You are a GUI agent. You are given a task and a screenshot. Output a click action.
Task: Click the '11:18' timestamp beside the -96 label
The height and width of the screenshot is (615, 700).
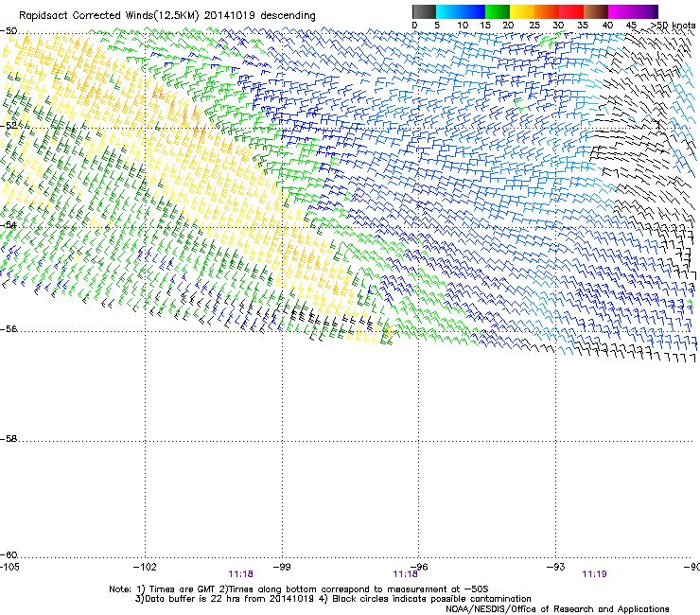406,574
